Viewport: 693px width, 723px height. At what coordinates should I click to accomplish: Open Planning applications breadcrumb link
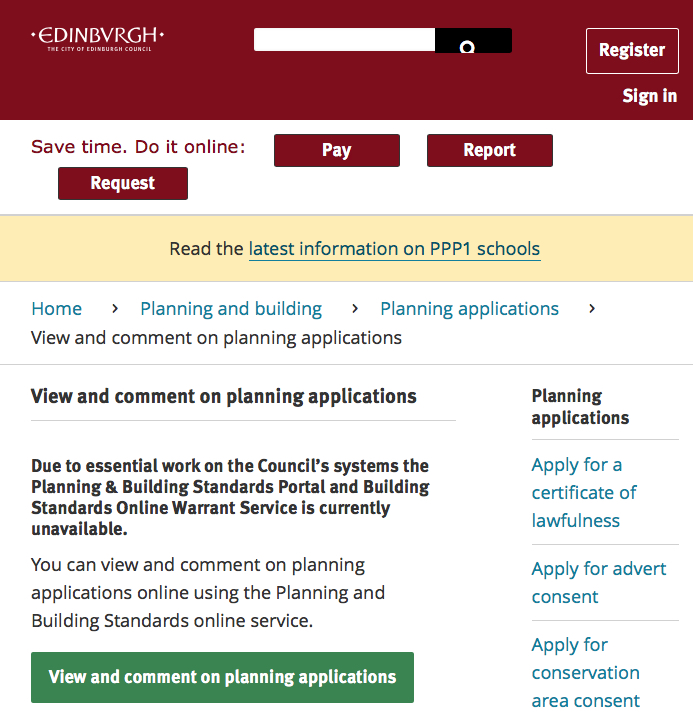pos(469,309)
